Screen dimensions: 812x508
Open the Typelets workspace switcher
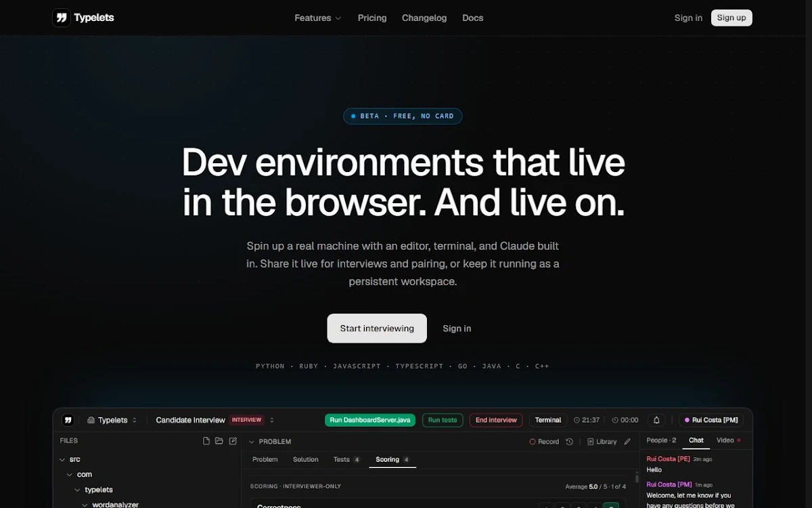(112, 420)
